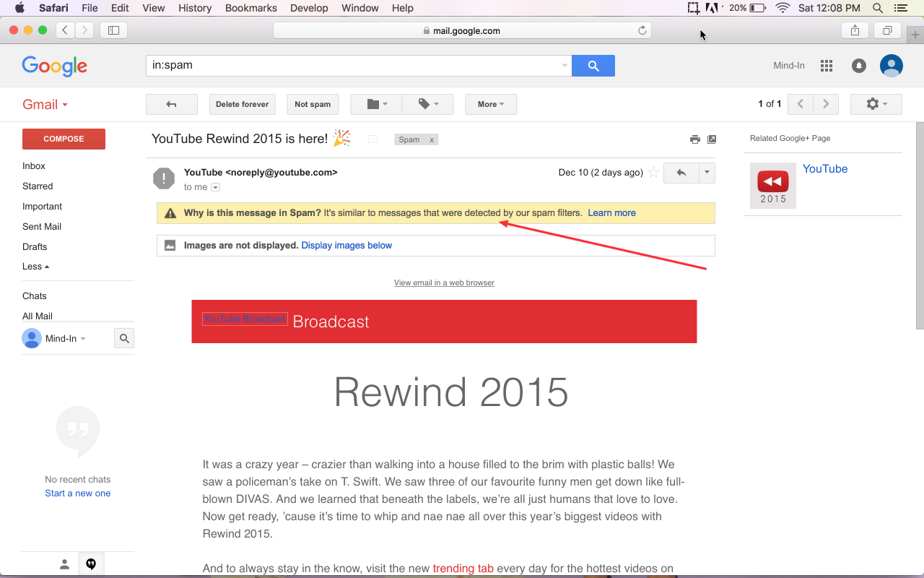Image resolution: width=924 pixels, height=578 pixels.
Task: Star the YouTube email
Action: coord(653,173)
